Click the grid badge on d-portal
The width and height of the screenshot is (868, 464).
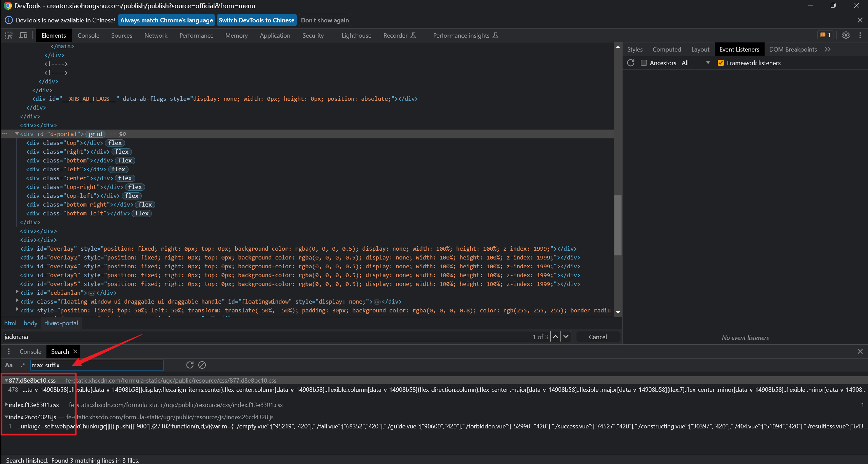95,134
